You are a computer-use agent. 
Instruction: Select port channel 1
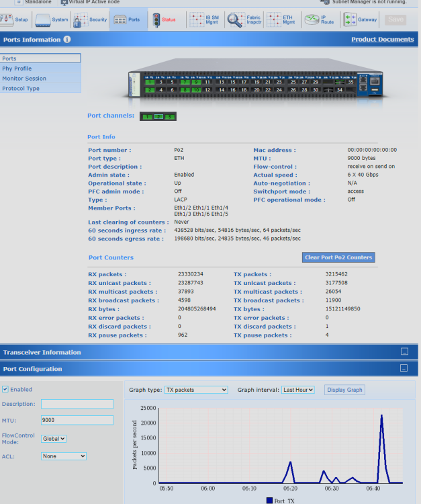point(147,117)
